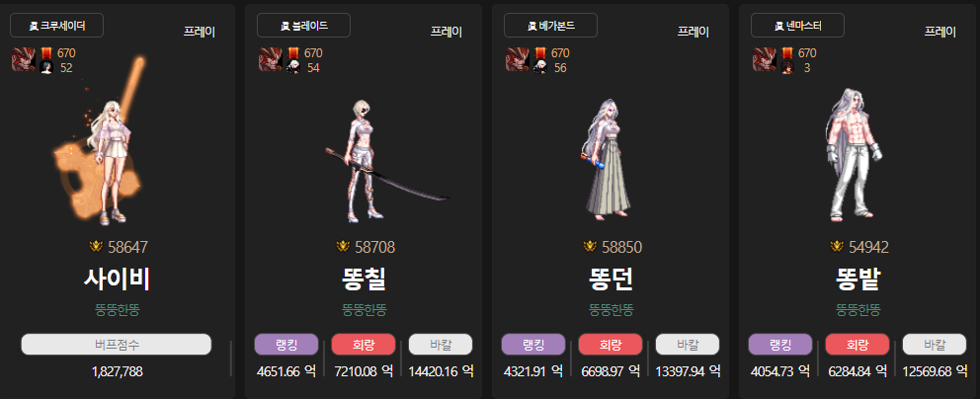The image size is (980, 399).
Task: Click the red monster icon on 똥밭 card
Action: [764, 59]
